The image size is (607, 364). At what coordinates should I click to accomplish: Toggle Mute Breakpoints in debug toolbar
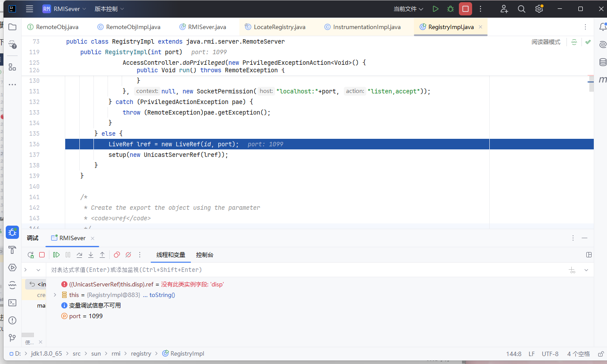click(x=128, y=255)
